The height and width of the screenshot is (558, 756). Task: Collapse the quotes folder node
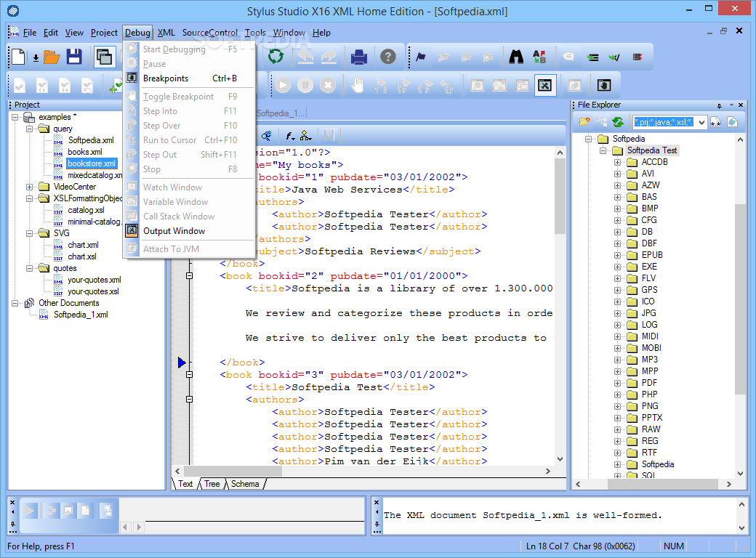pos(29,268)
